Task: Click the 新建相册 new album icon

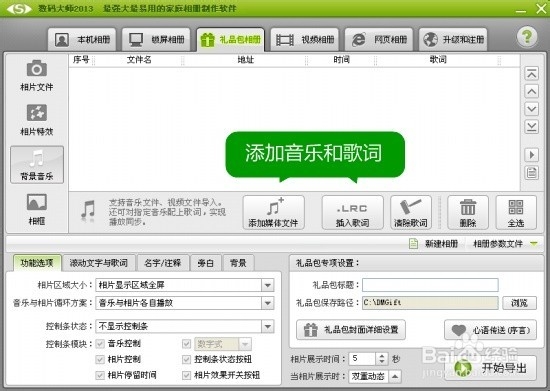Action: (x=414, y=243)
